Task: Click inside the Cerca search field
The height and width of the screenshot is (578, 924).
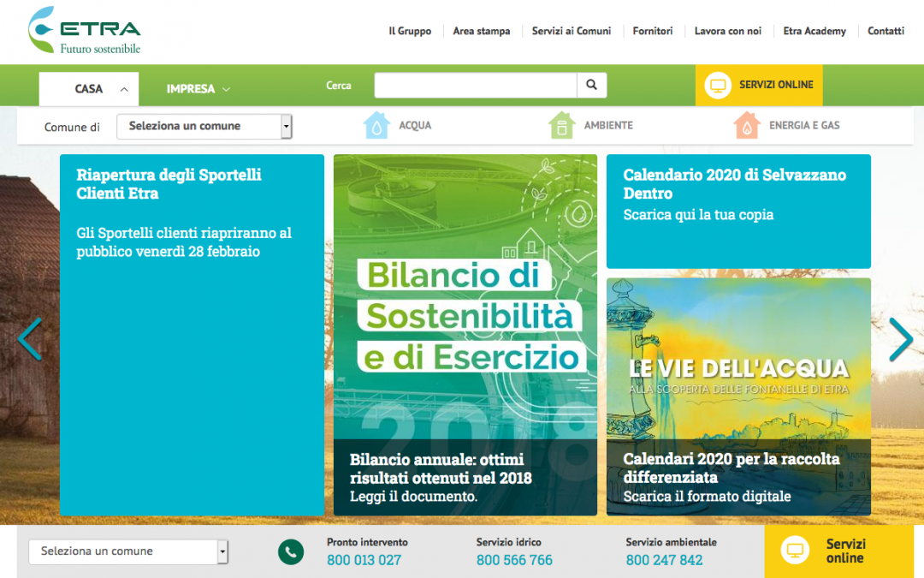Action: point(476,85)
